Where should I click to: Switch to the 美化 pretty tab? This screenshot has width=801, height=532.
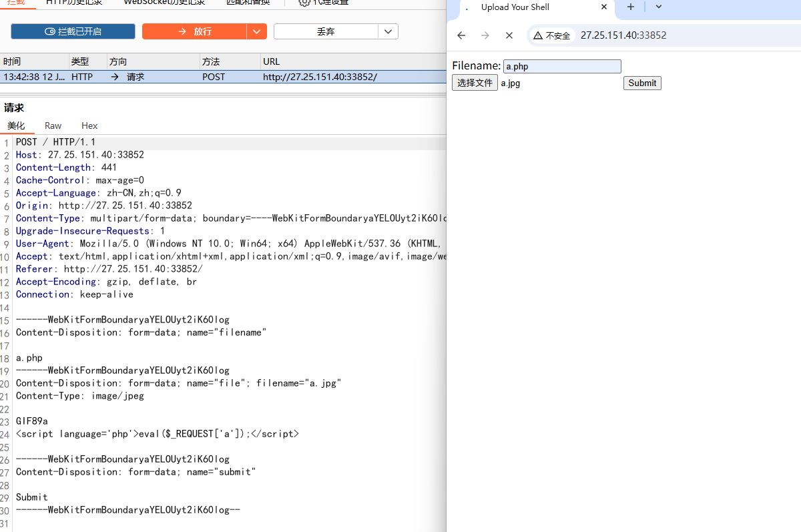pos(16,125)
